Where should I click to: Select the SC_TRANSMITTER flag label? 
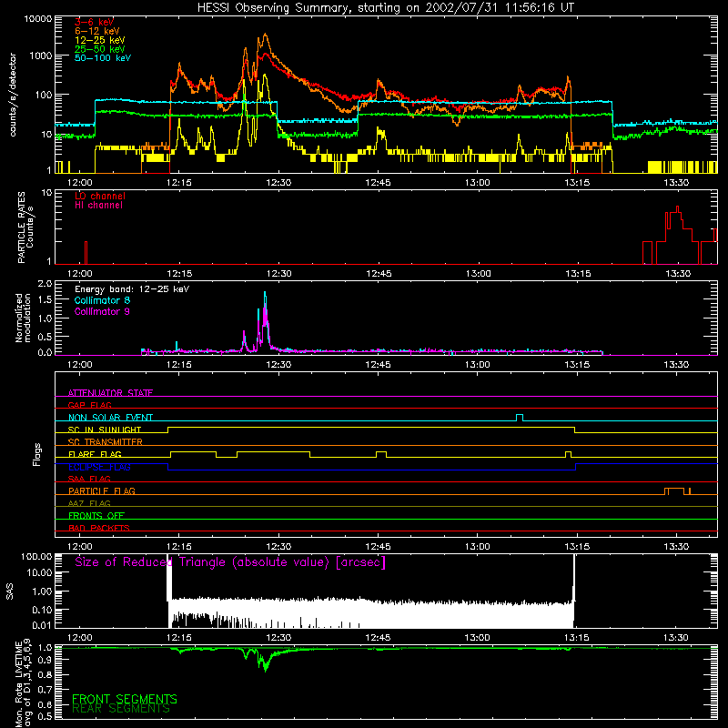[106, 441]
